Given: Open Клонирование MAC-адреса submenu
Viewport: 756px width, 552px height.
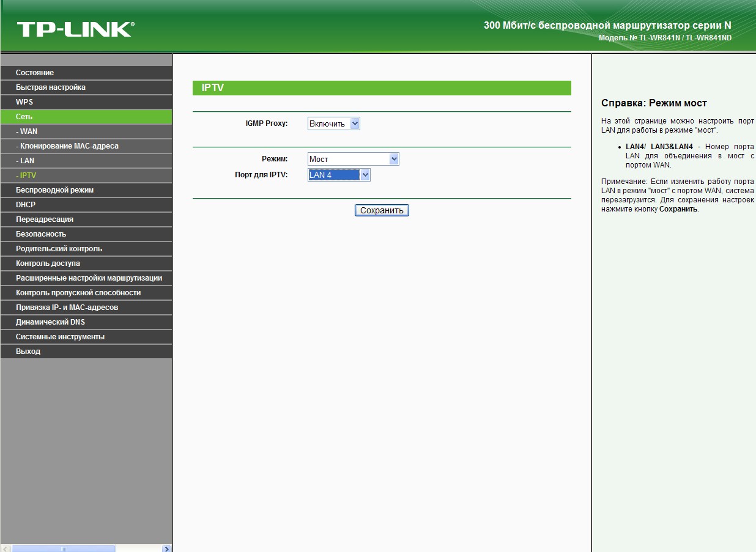Looking at the screenshot, I should (x=86, y=146).
